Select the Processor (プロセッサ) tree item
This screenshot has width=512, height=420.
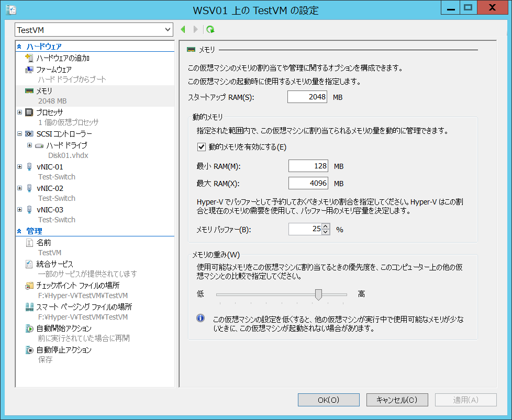pyautogui.click(x=50, y=112)
